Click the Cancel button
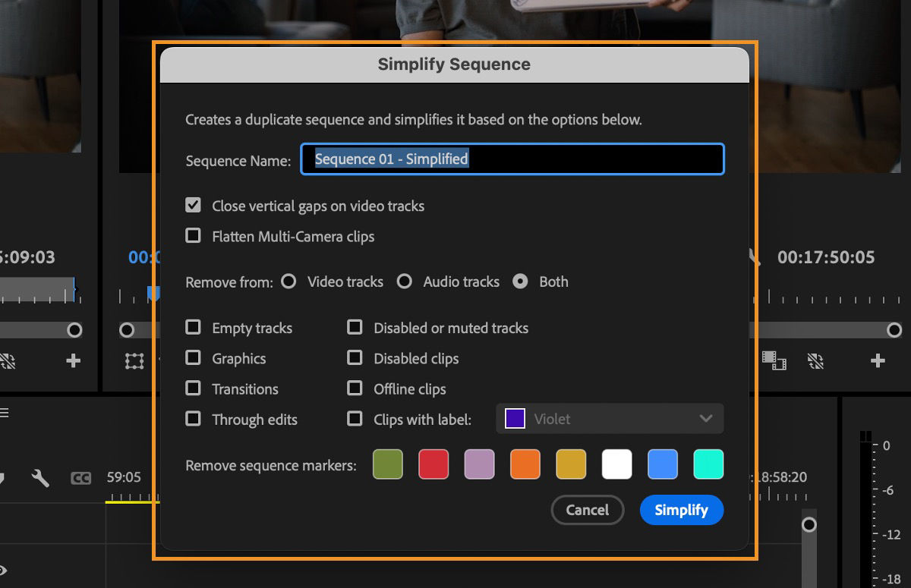 tap(587, 510)
